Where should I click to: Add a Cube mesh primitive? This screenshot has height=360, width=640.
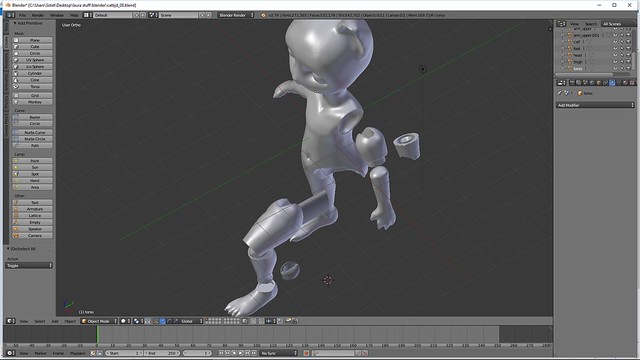click(32, 47)
